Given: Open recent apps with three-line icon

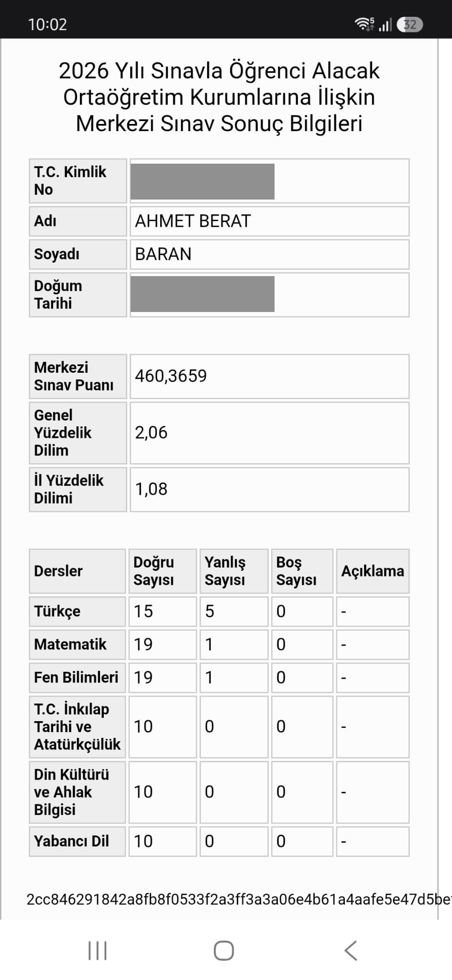Looking at the screenshot, I should [x=98, y=950].
